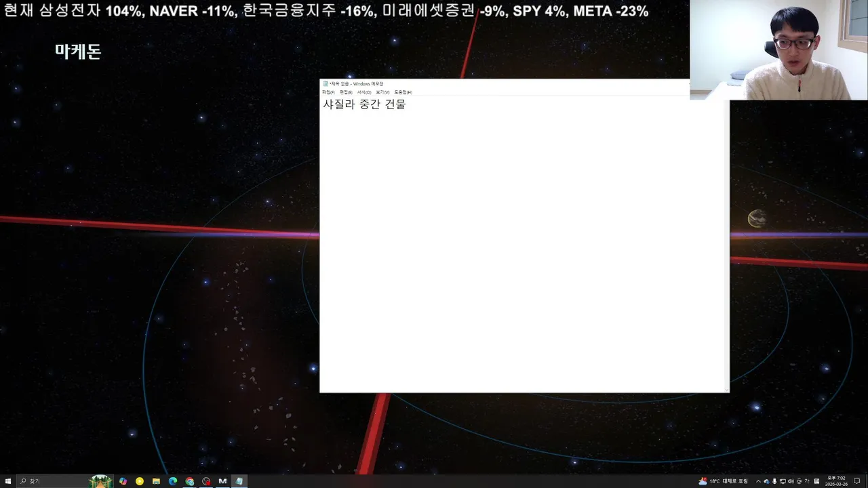Click 미래에셋증권 -9% in the top banner
Image resolution: width=868 pixels, height=488 pixels.
click(x=443, y=11)
